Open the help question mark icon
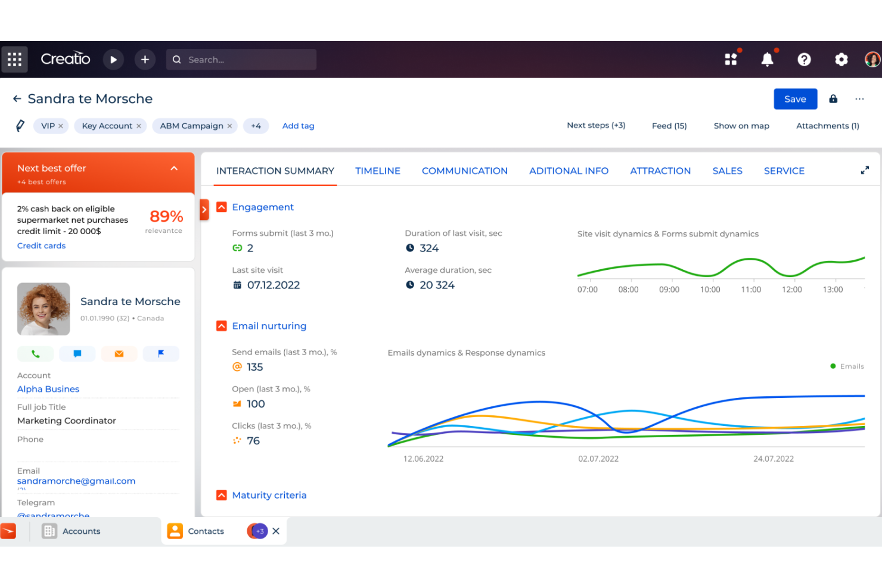This screenshot has width=882, height=588. (x=804, y=59)
